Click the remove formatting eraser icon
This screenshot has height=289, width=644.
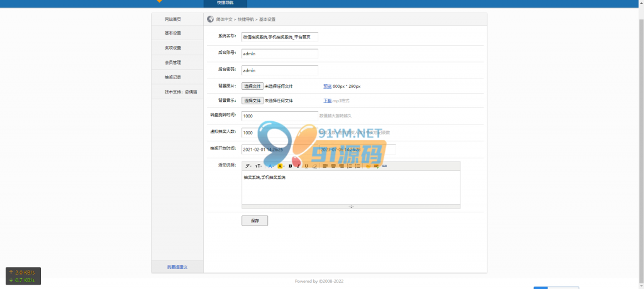pyautogui.click(x=314, y=166)
